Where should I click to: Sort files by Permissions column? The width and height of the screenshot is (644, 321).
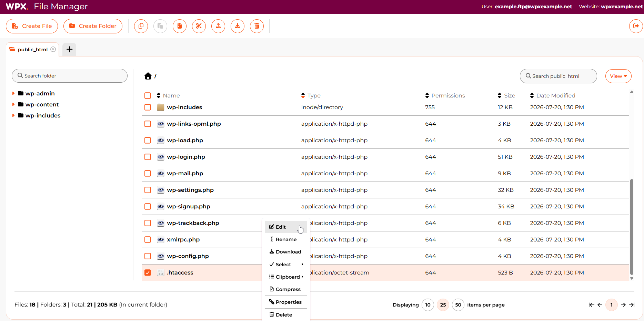tap(445, 96)
